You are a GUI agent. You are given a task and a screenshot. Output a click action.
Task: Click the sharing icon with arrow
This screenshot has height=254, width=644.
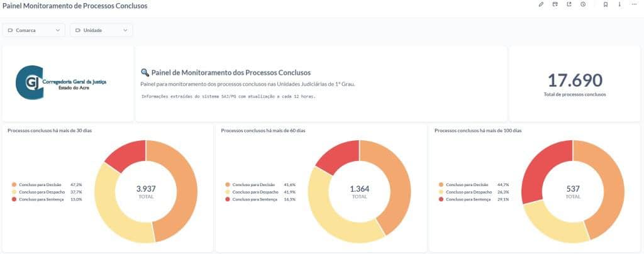tap(569, 4)
